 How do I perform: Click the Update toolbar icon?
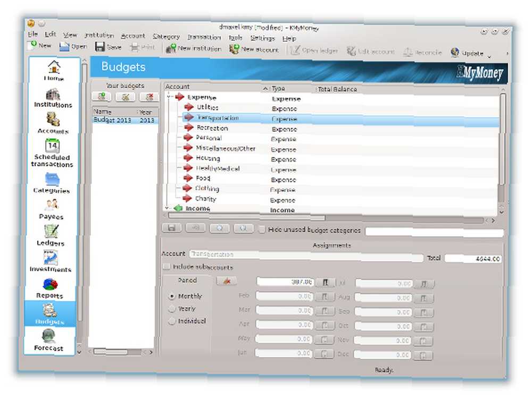click(x=467, y=53)
